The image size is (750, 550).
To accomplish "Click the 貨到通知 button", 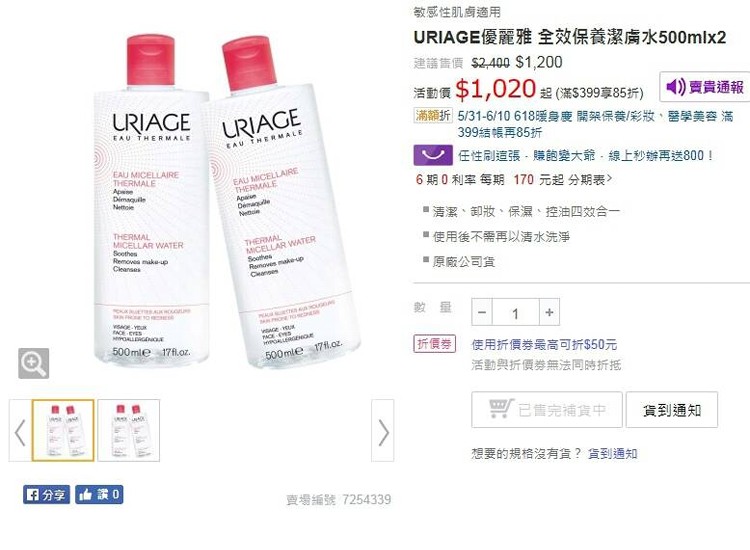I will click(672, 410).
